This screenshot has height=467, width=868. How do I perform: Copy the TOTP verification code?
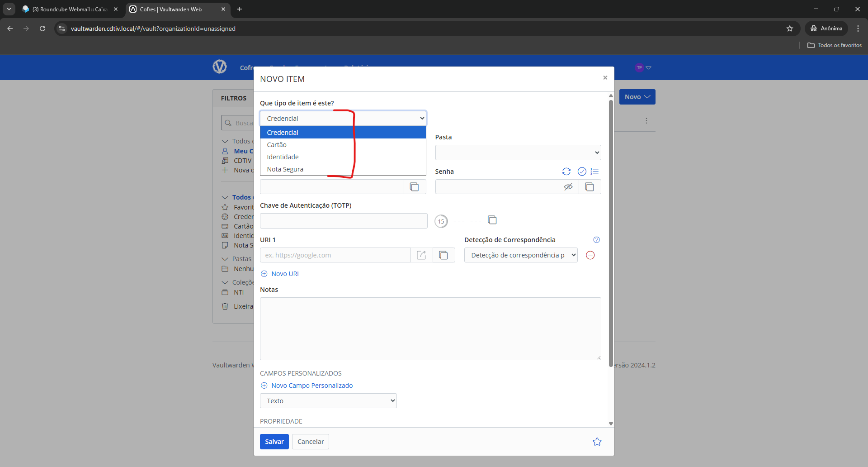pyautogui.click(x=492, y=220)
